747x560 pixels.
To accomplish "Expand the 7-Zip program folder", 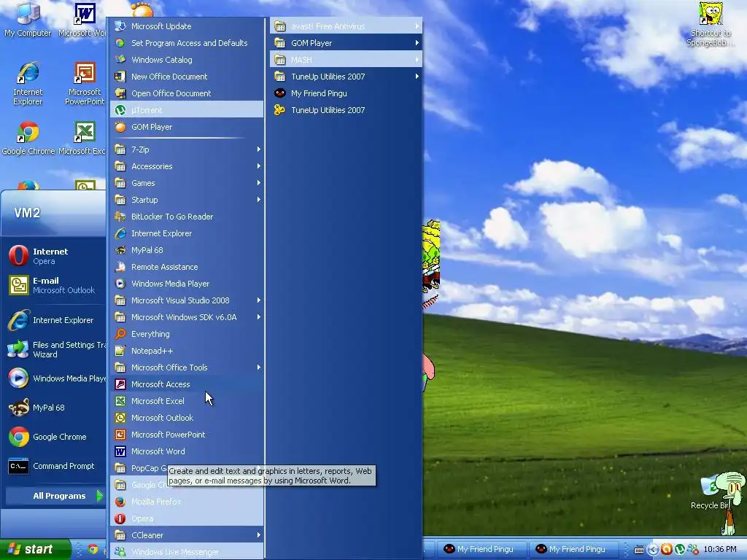I will click(186, 149).
